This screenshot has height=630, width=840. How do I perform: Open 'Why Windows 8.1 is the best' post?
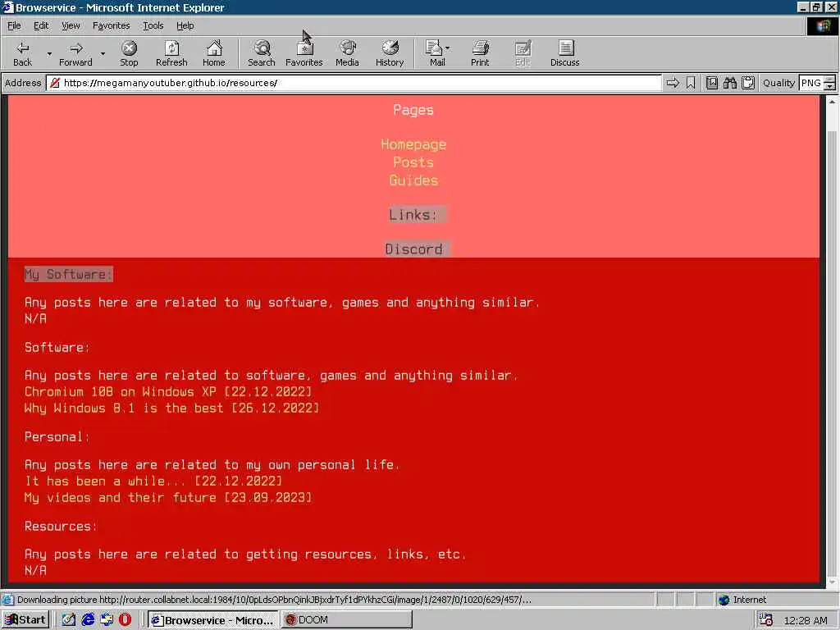click(171, 409)
